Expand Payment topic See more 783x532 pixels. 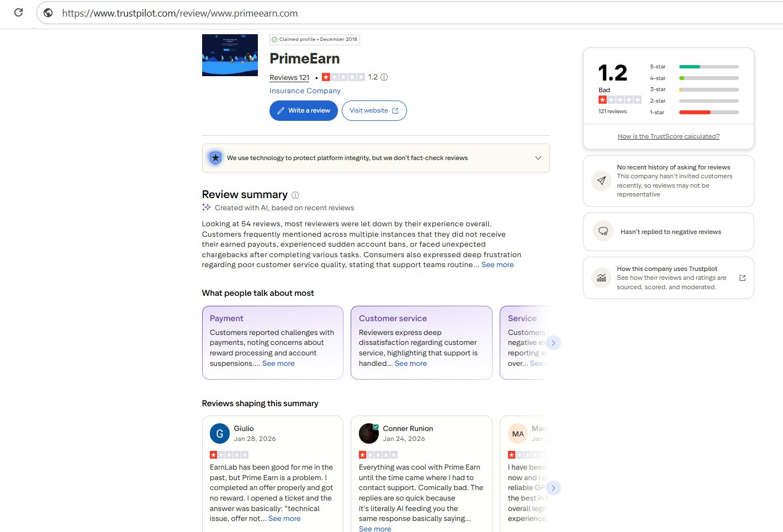pyautogui.click(x=278, y=364)
